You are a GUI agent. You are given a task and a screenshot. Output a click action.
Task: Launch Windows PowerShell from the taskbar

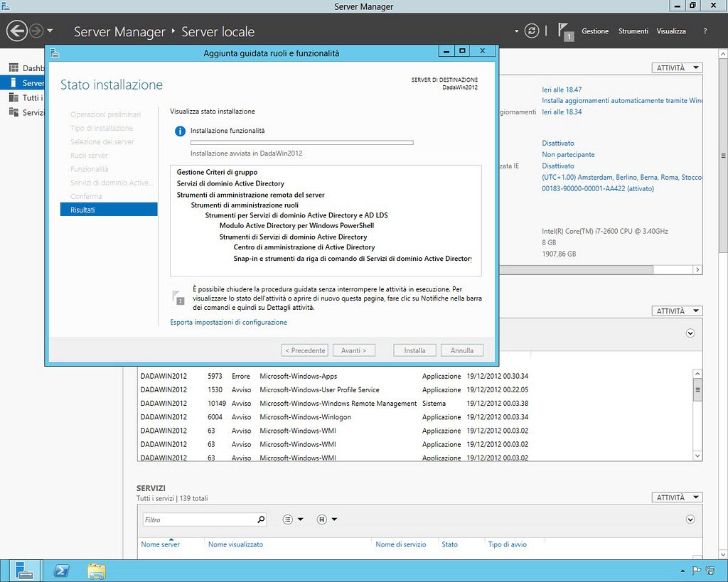click(61, 571)
